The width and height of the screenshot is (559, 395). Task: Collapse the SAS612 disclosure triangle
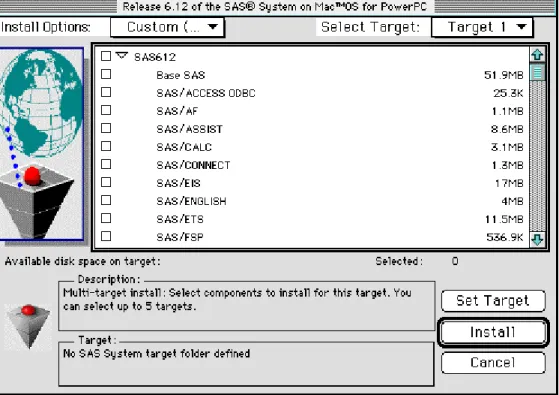pyautogui.click(x=122, y=56)
